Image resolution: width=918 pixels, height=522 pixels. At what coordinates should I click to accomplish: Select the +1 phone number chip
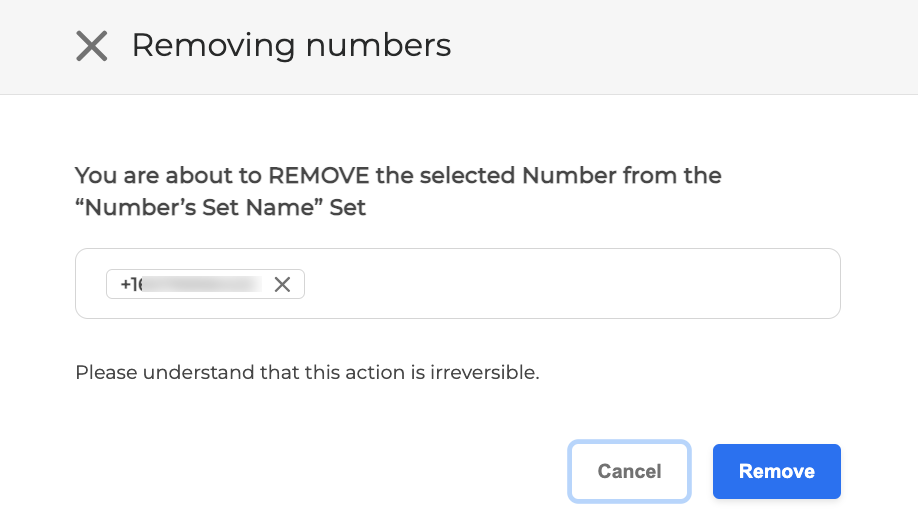(x=190, y=284)
